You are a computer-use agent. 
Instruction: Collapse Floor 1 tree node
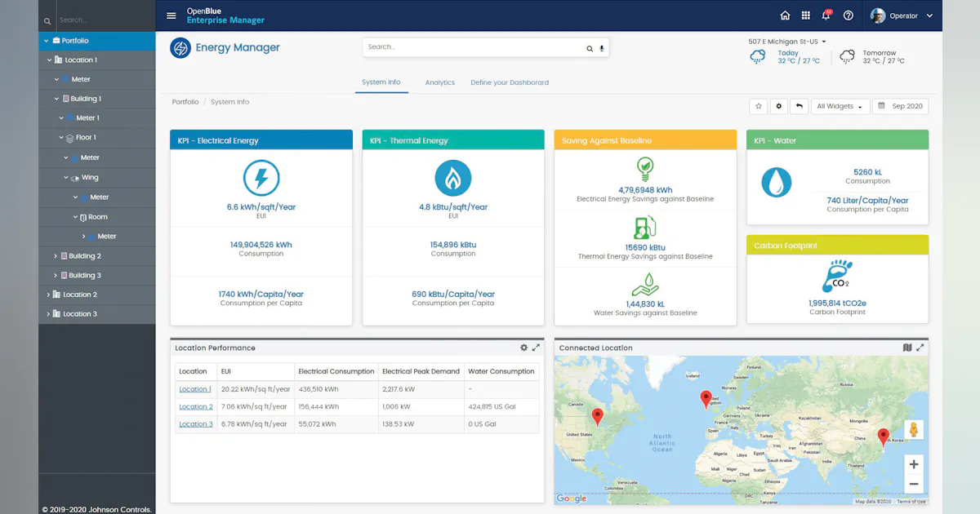[60, 138]
